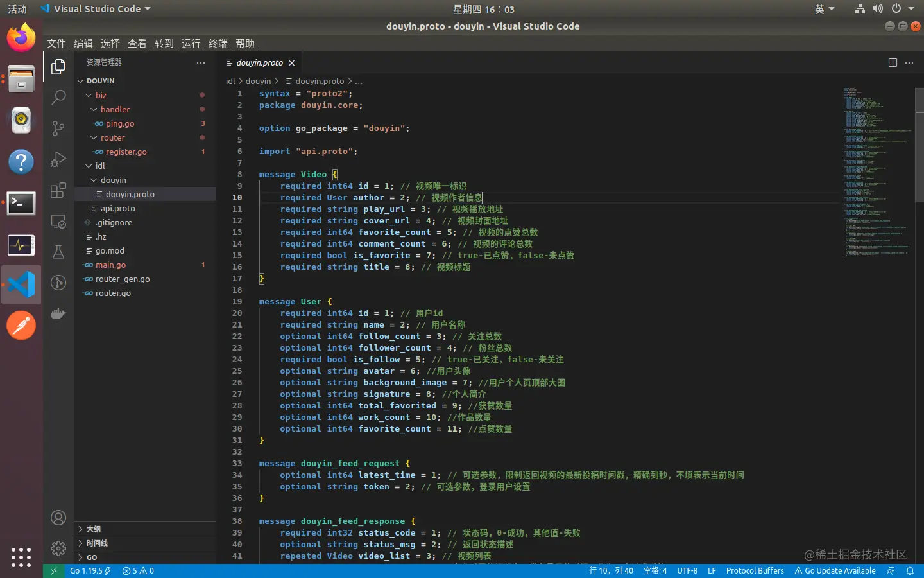Expand the 时间线 timeline section
Image resolution: width=924 pixels, height=578 pixels.
[145, 543]
